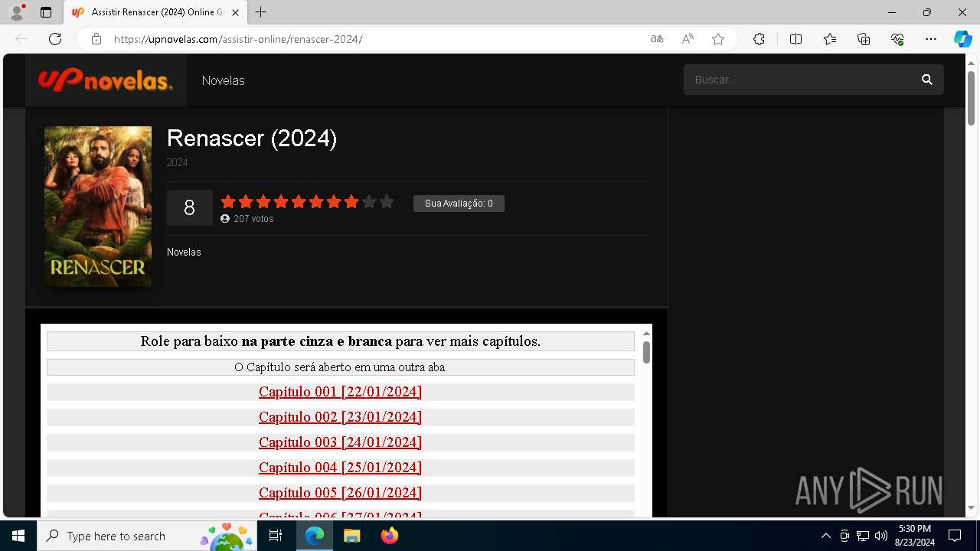Click the upnovelas.com address bar
Screen dimensions: 980x551
click(x=375, y=39)
